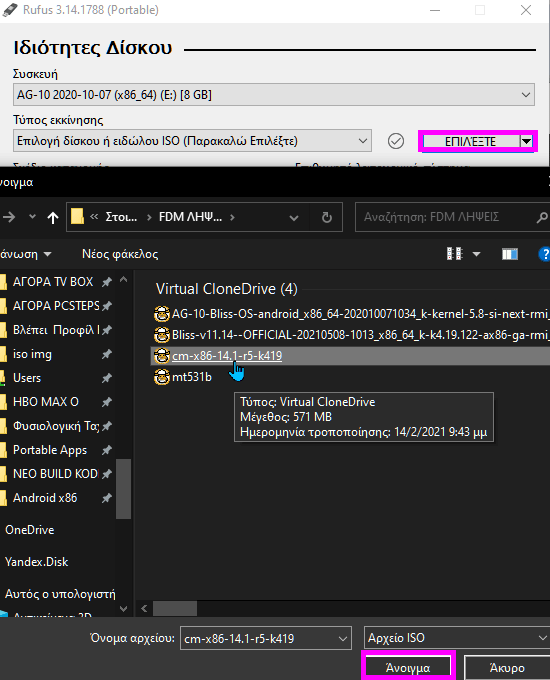550x680 pixels.
Task: Open the ΕΠΙΛΕΞΤΕ split-button arrow
Action: pyautogui.click(x=526, y=141)
